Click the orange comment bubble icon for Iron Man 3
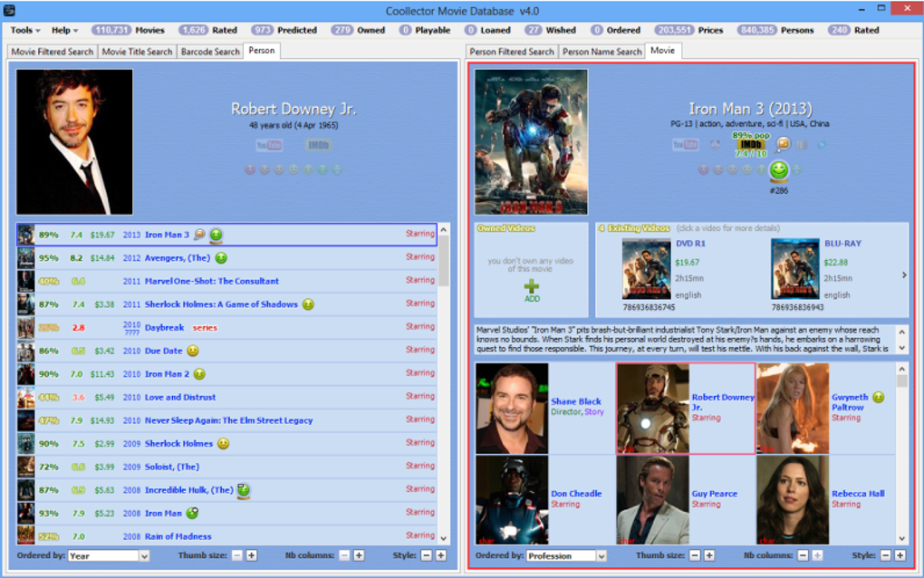The height and width of the screenshot is (578, 924). 783,144
